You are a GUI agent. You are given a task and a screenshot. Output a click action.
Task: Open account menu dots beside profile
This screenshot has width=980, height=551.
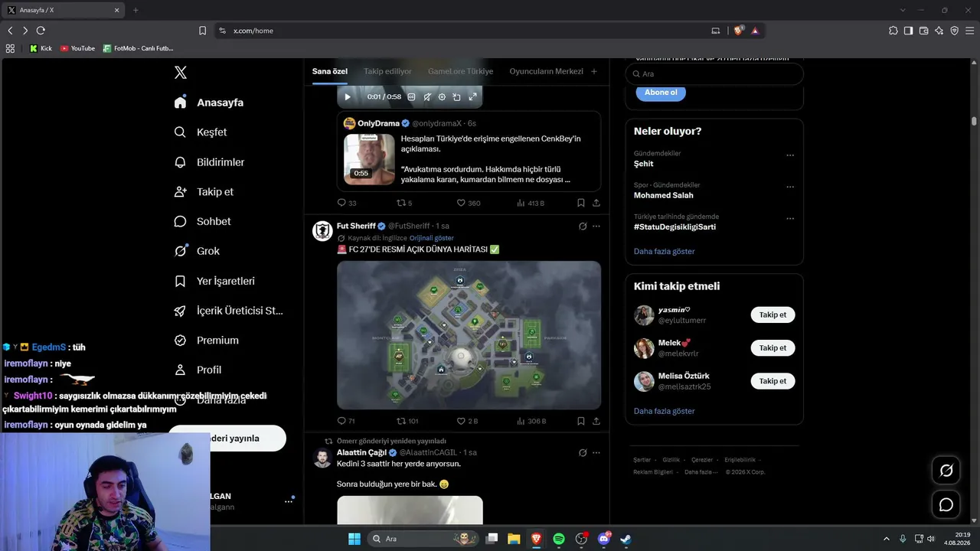point(289,501)
